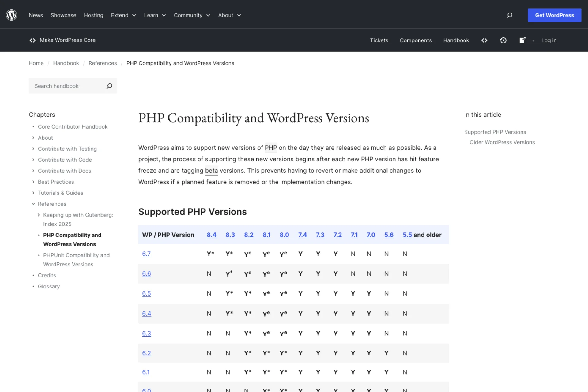This screenshot has width=588, height=392.
Task: Go to Handbook in sub-navigation
Action: coord(456,40)
